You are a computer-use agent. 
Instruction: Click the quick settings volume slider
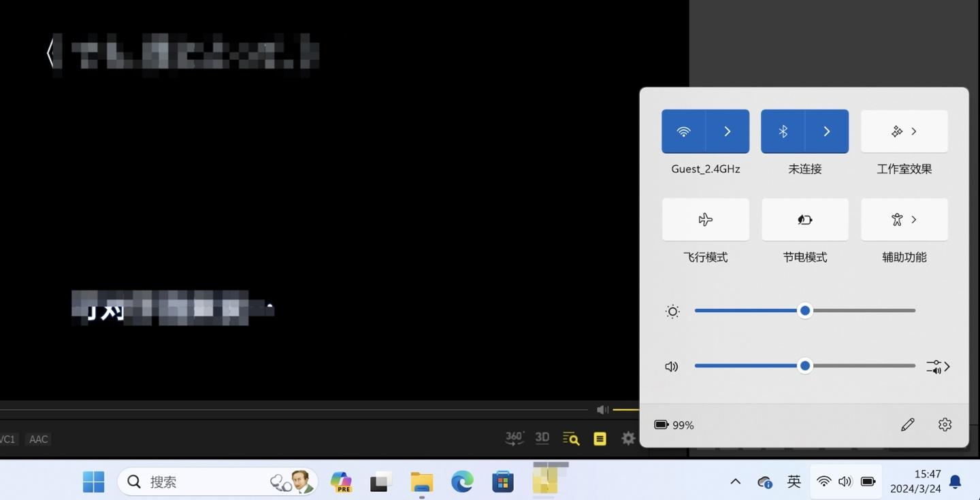coord(805,366)
